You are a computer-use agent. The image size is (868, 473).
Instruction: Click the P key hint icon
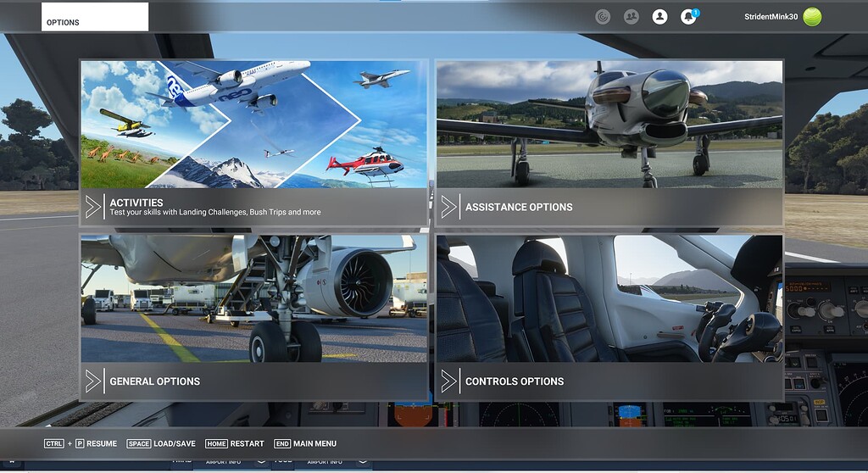click(80, 443)
